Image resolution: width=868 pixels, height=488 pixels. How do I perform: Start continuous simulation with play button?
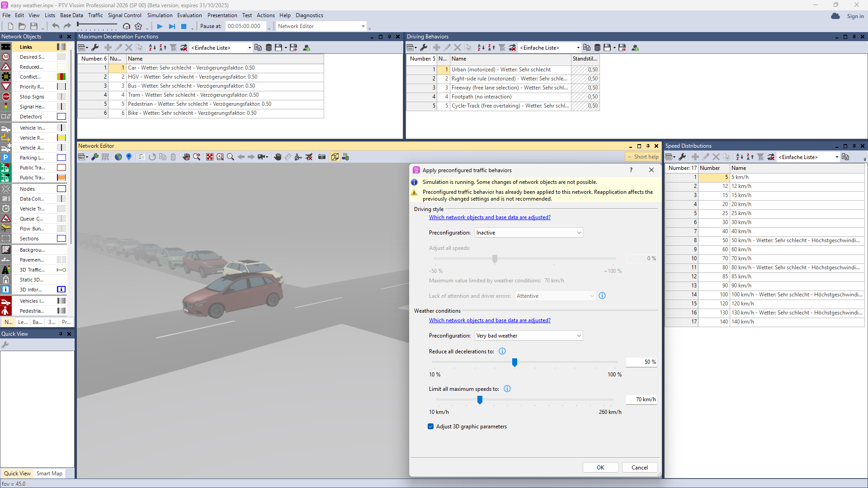coord(160,26)
